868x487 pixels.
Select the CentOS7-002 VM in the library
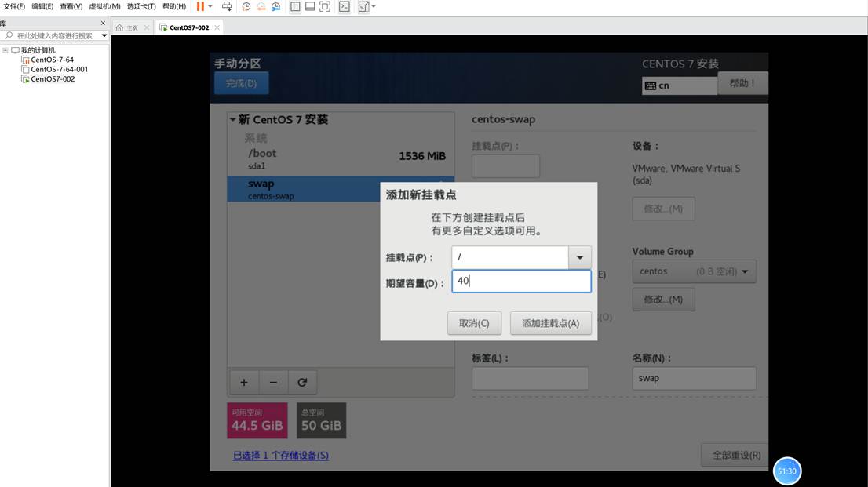tap(53, 79)
